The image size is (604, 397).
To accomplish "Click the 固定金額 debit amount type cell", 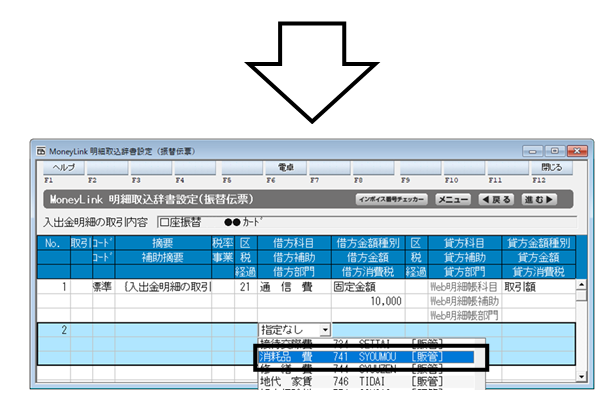I will (368, 286).
